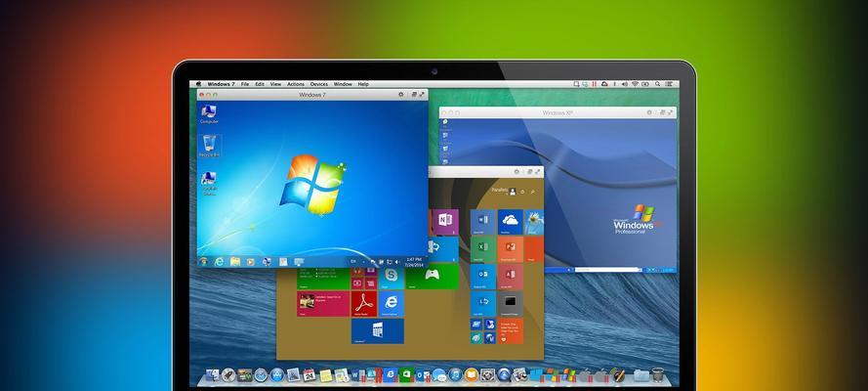Click Coherence mode icon in Windows 7 title bar

tap(414, 95)
